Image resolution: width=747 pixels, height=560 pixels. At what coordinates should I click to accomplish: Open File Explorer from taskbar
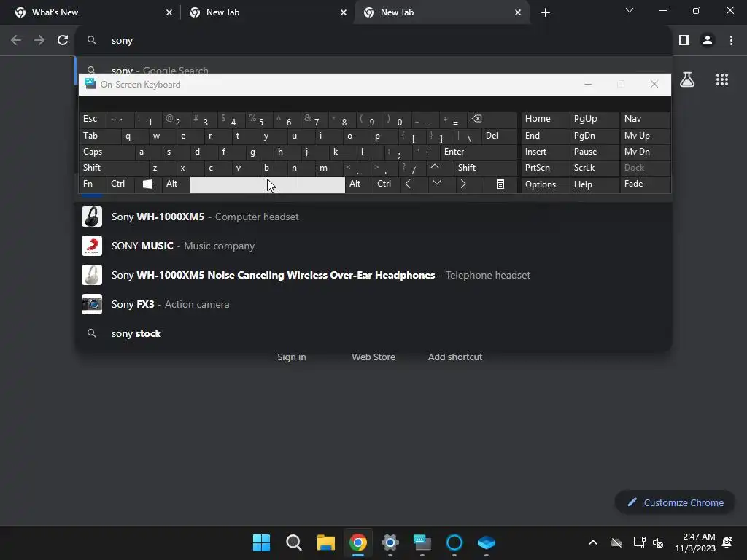click(x=326, y=542)
